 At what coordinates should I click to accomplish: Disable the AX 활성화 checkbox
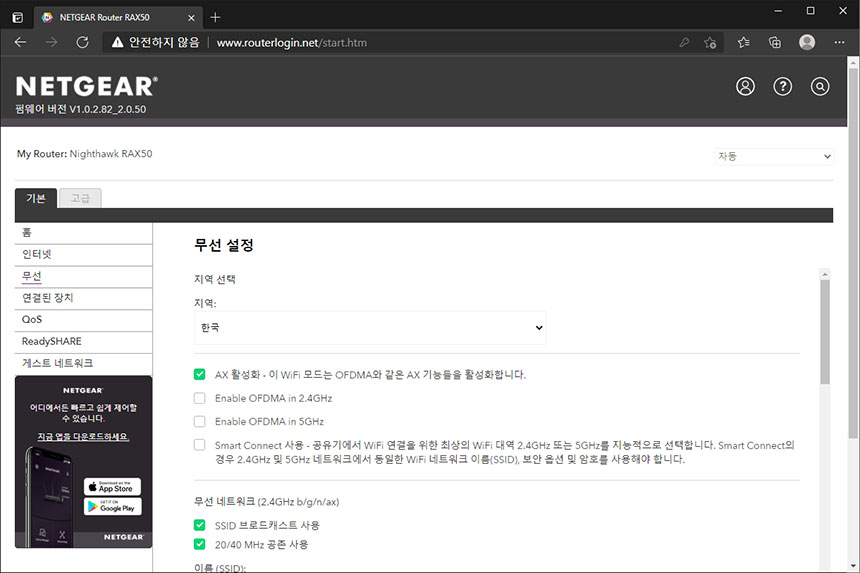click(x=200, y=375)
